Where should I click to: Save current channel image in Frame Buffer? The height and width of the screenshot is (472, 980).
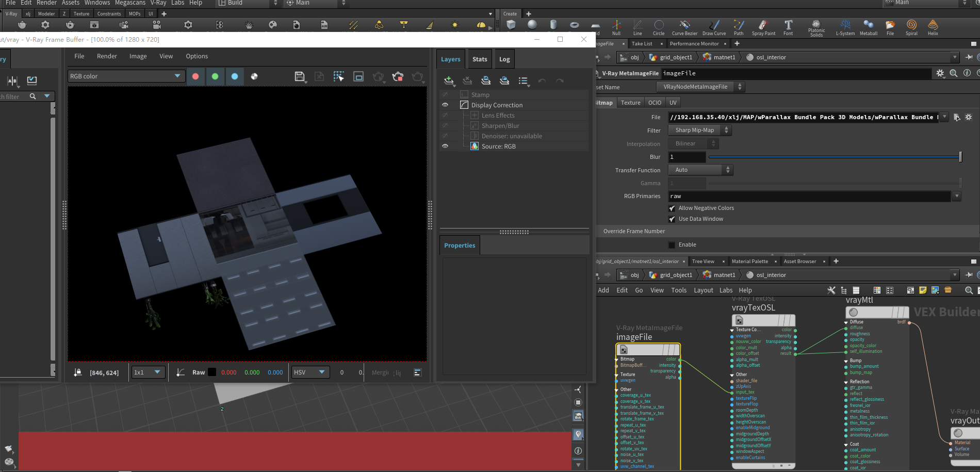tap(300, 77)
